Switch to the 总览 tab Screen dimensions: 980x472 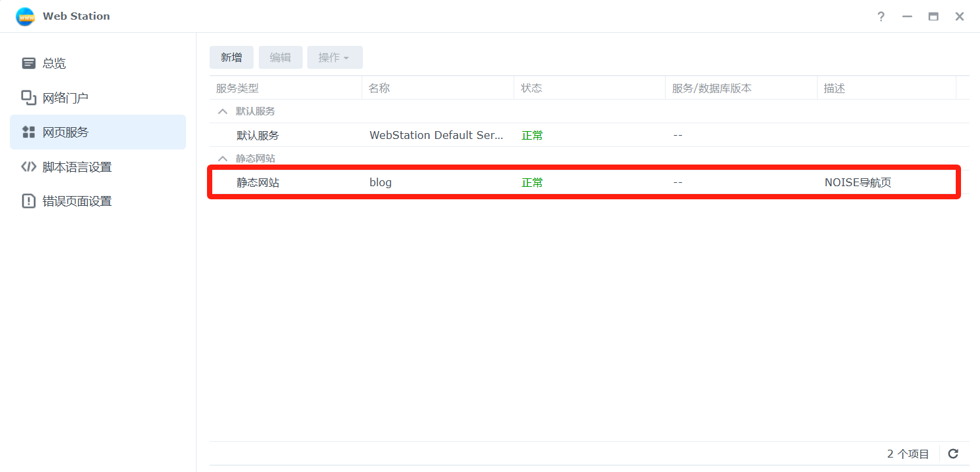pyautogui.click(x=54, y=64)
